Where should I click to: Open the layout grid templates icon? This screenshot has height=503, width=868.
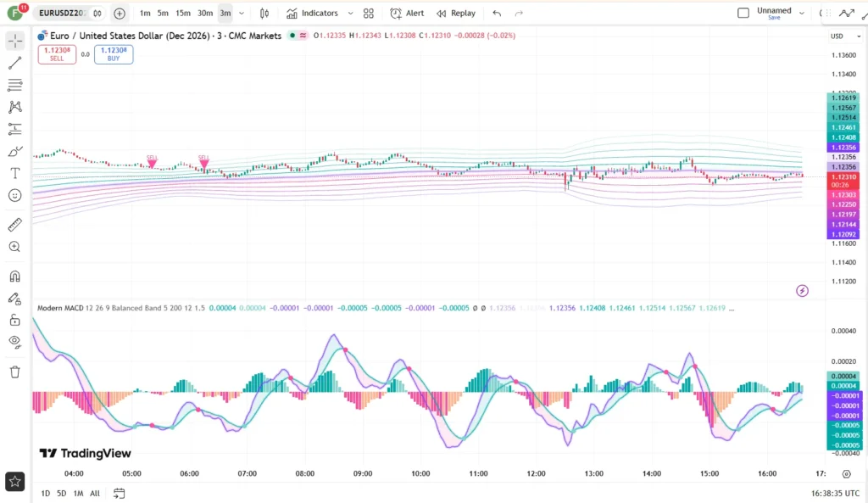(369, 14)
